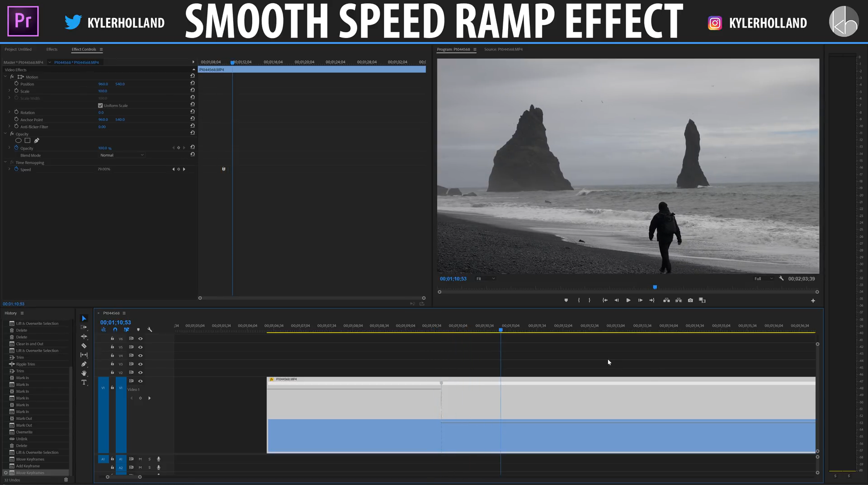Select the Hand tool
This screenshot has width=868, height=485.
pos(84,373)
